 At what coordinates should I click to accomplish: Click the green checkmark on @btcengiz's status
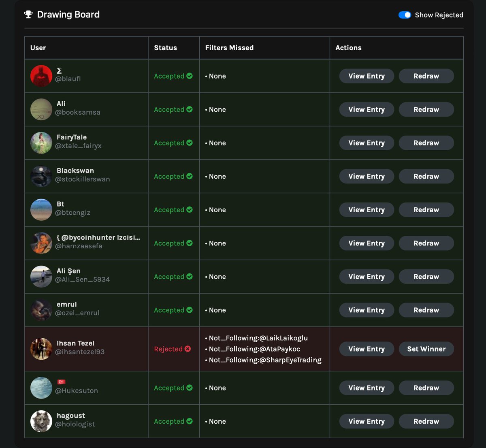(x=189, y=209)
